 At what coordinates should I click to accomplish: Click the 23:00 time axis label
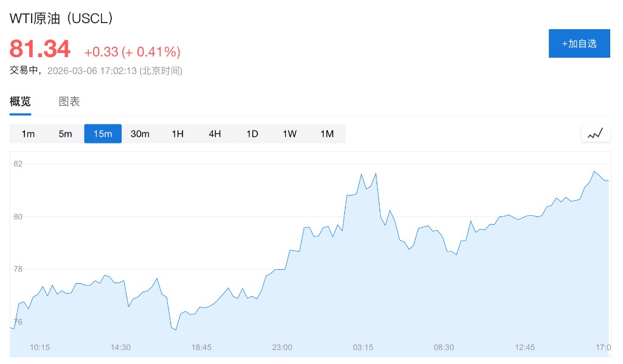coord(282,348)
